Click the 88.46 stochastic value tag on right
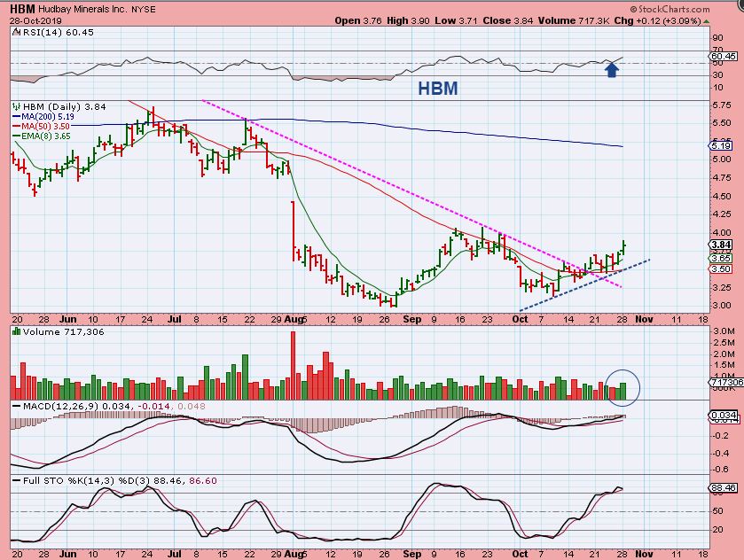The height and width of the screenshot is (560, 744). [x=724, y=488]
